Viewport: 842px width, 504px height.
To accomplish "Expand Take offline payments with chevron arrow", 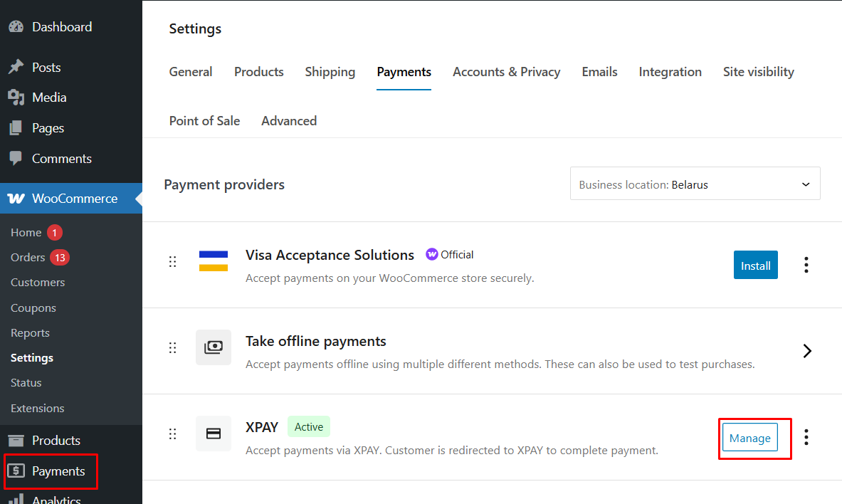I will click(x=806, y=351).
